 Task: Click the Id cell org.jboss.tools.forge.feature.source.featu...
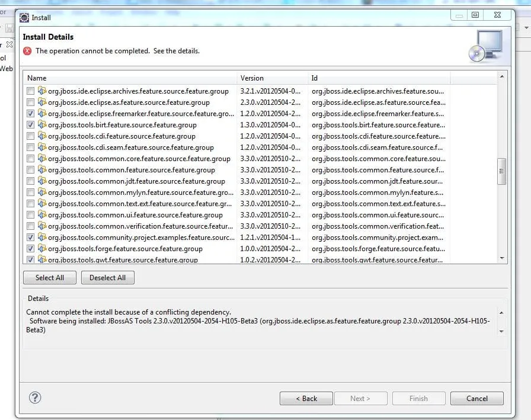tap(378, 249)
